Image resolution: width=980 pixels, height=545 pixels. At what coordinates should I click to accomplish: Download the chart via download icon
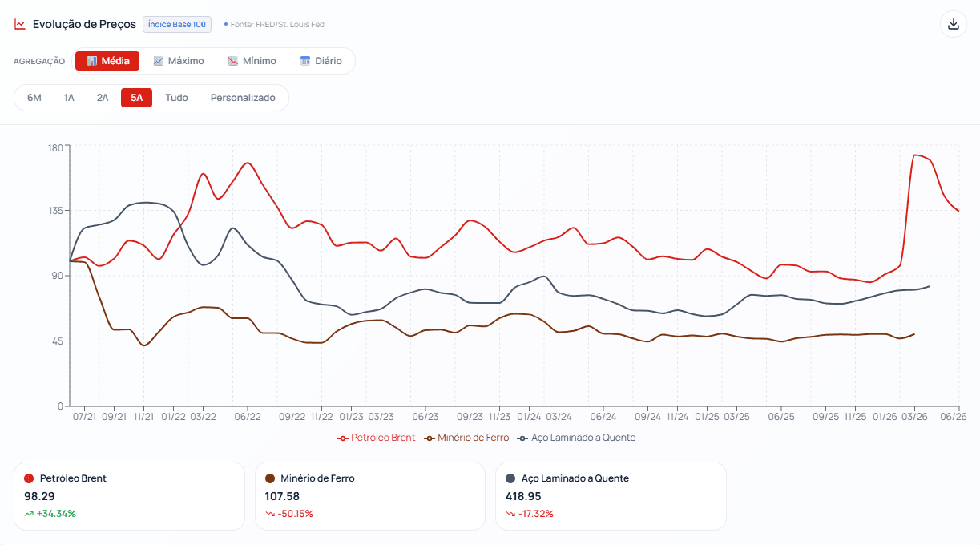coord(953,24)
